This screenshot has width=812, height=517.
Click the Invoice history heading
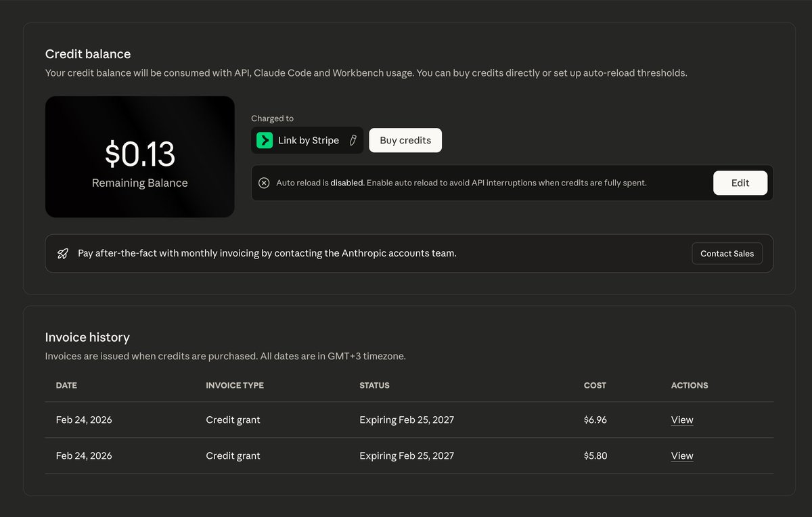(87, 337)
